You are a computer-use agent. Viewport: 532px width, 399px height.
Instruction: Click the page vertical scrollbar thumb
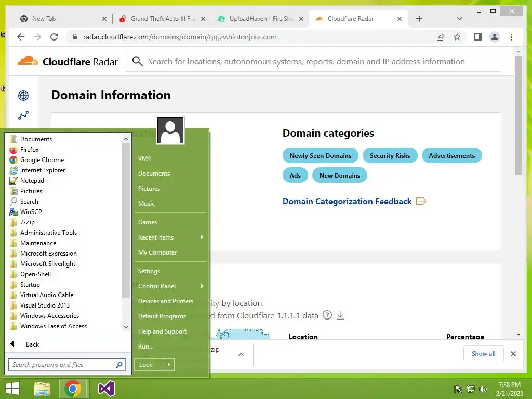[x=518, y=115]
